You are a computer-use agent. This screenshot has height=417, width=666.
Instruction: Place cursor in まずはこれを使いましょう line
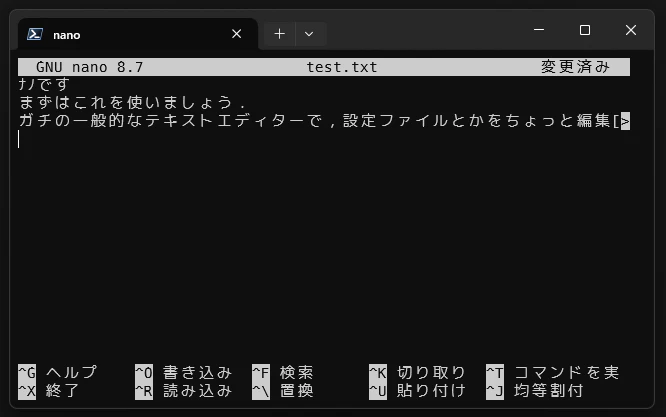[133, 102]
